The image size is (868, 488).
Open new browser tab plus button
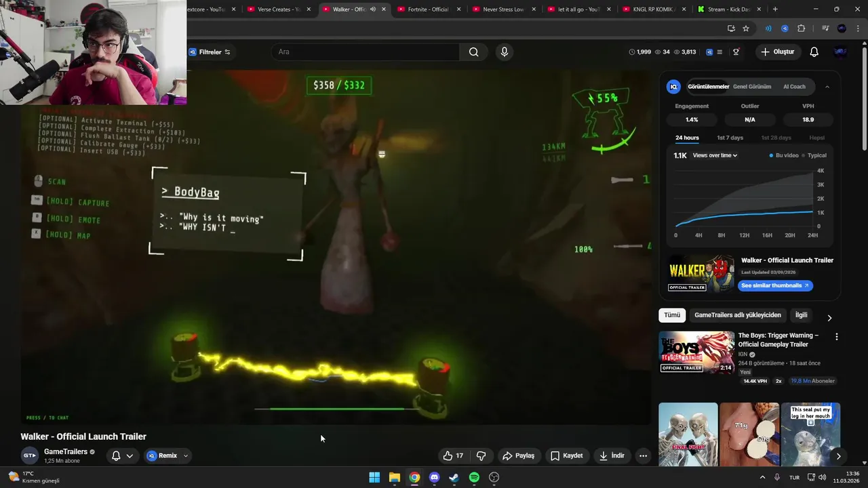coord(775,9)
